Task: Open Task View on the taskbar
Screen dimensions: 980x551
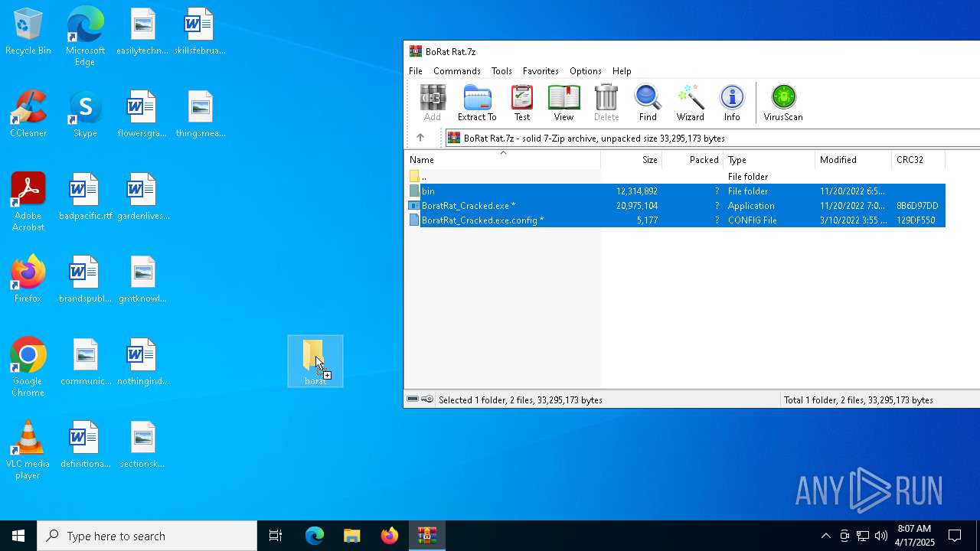Action: 276,536
